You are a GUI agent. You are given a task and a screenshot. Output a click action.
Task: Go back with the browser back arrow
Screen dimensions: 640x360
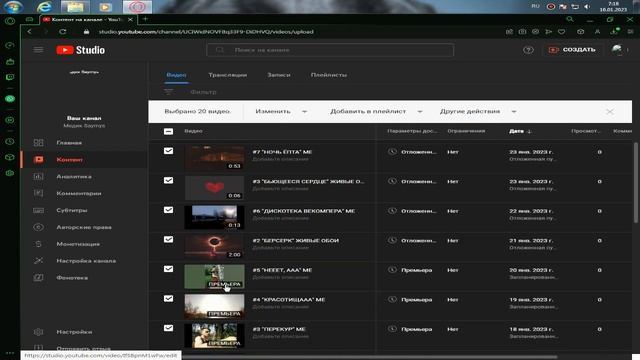point(29,31)
